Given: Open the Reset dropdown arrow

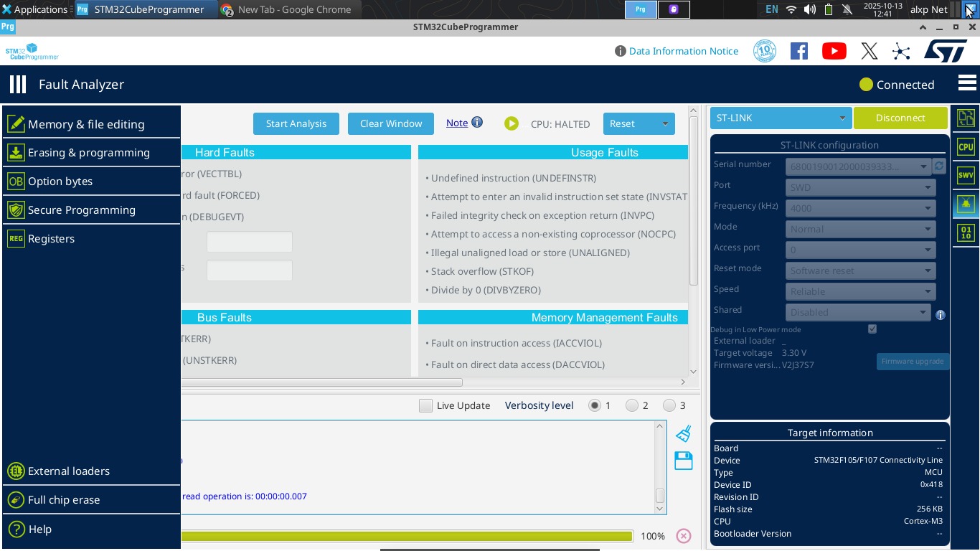Looking at the screenshot, I should point(665,123).
